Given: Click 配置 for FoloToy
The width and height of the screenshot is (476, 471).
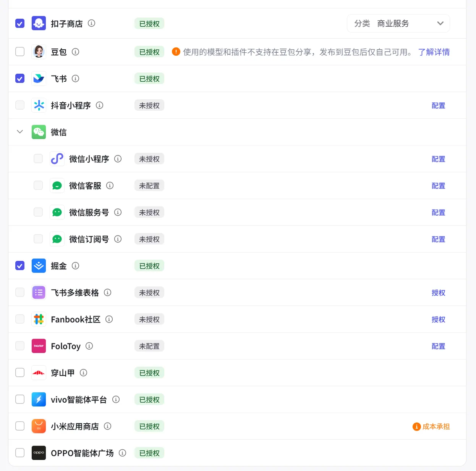Looking at the screenshot, I should 438,346.
